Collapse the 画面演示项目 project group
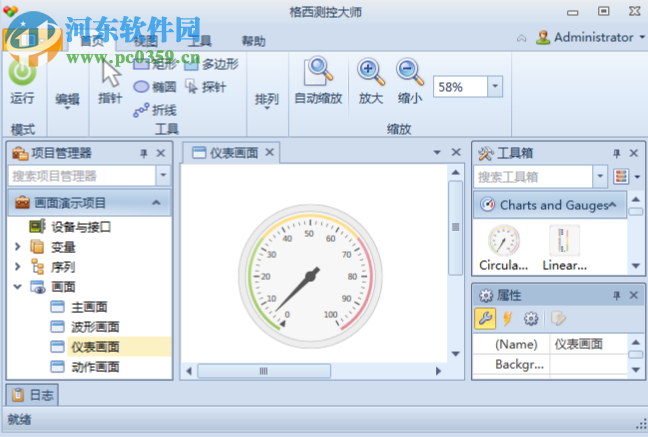This screenshot has width=648, height=437. (x=156, y=203)
